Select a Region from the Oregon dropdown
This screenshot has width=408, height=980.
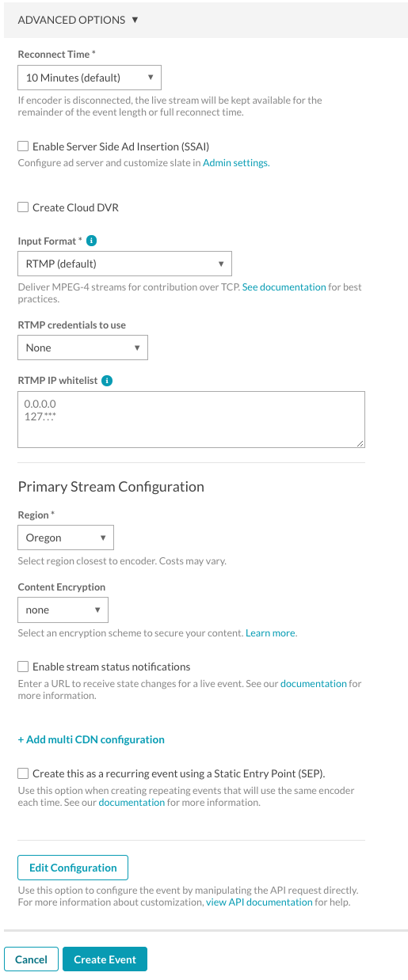point(66,537)
